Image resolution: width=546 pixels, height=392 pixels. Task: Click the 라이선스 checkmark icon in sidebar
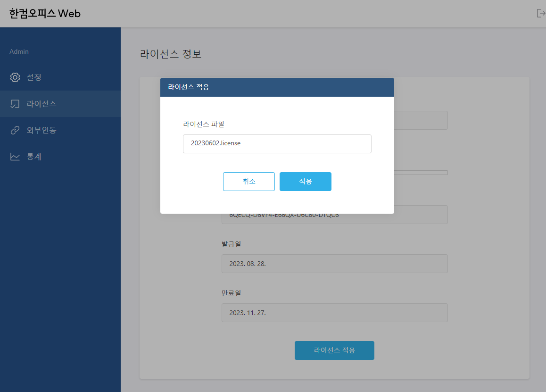tap(15, 104)
